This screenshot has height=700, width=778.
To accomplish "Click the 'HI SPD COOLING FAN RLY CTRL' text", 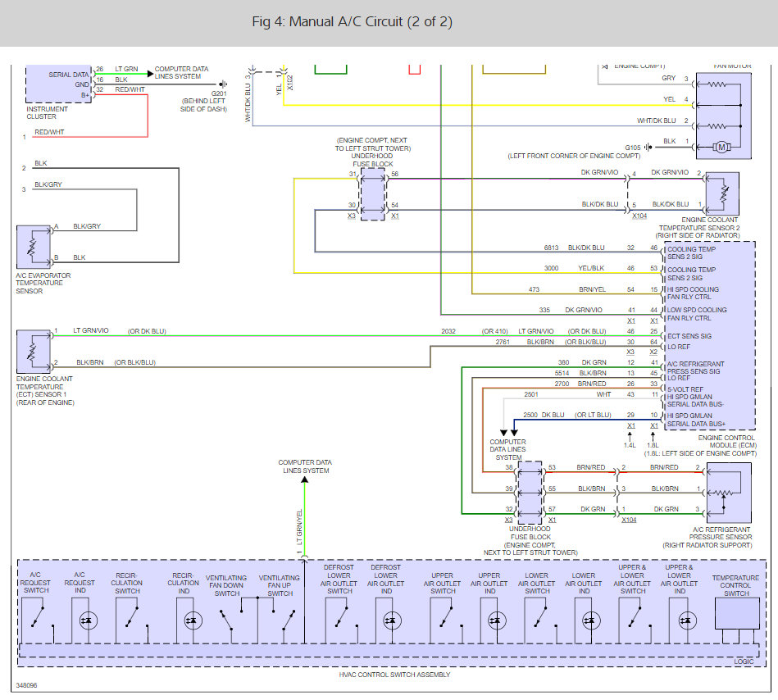I will [x=693, y=293].
